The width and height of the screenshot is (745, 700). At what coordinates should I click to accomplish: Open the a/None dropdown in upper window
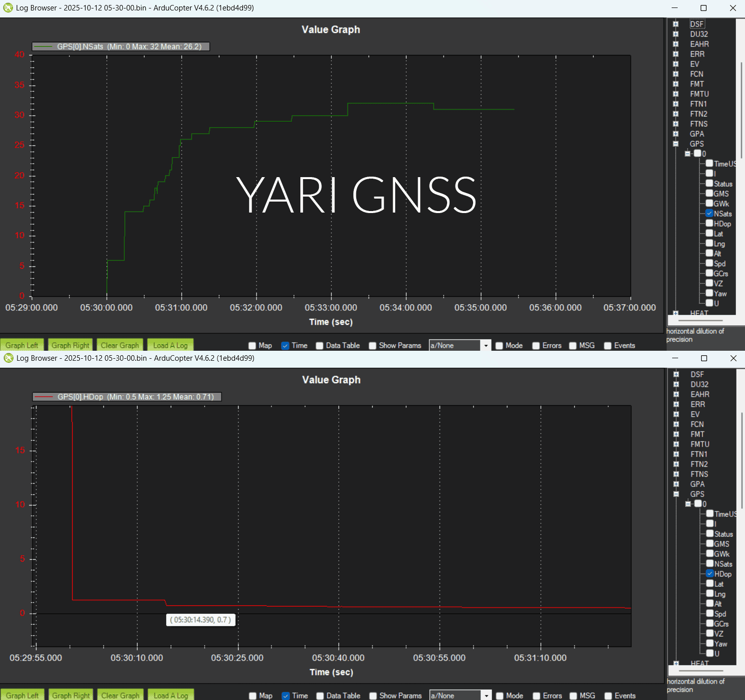click(486, 345)
